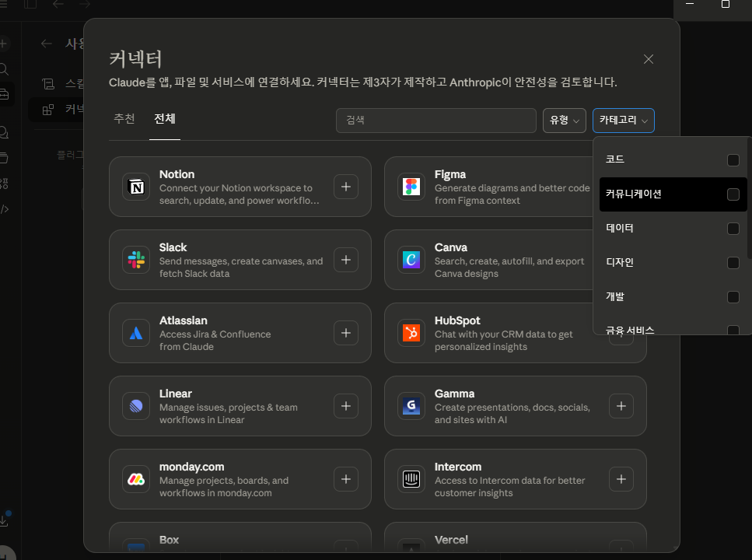Collapse the 카테고리 dropdown

point(623,121)
